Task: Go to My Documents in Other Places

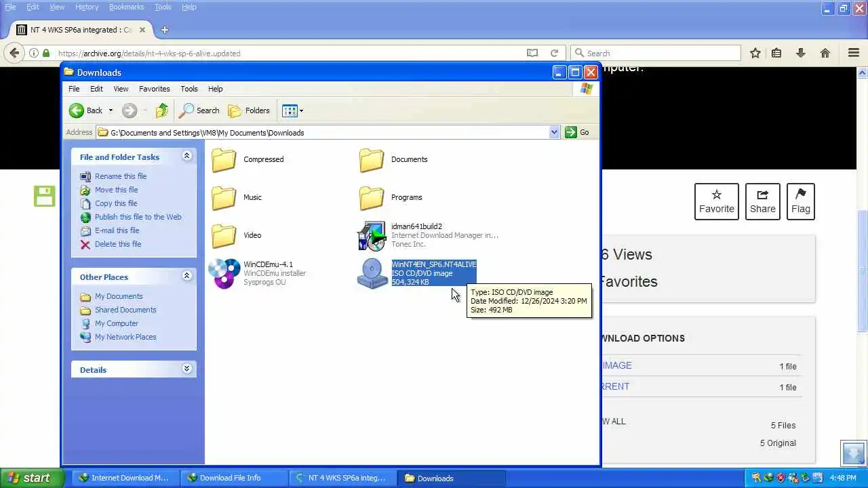Action: (x=119, y=296)
